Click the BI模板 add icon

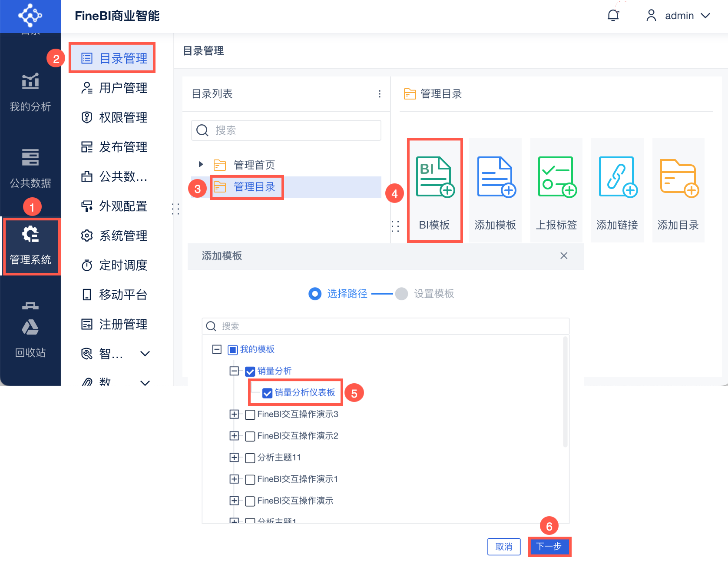pos(435,177)
